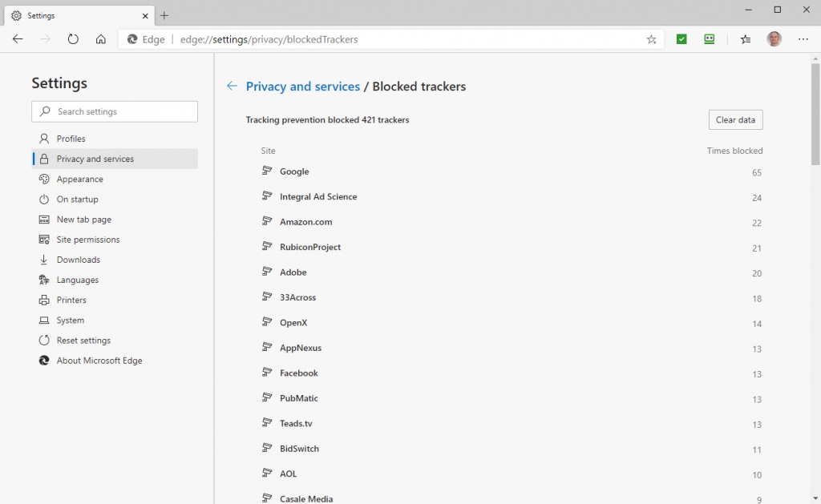Viewport: 821px width, 504px height.
Task: Click the blue back arrow beside Blocked trackers
Action: click(232, 87)
